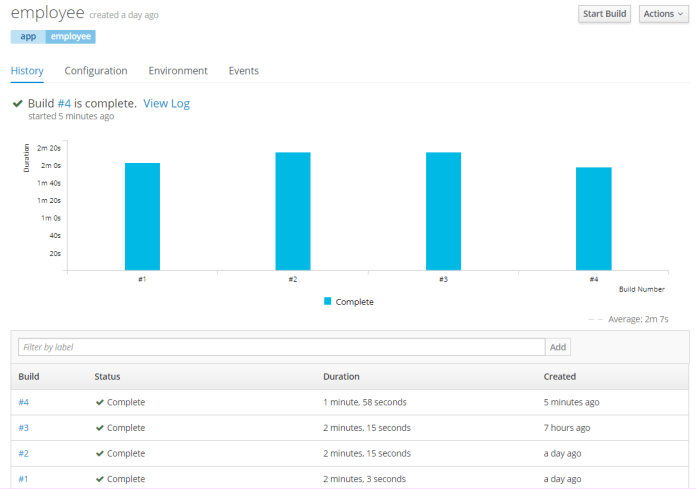Viewport: 696px width, 489px height.
Task: Click the blue Complete legend swatch
Action: (327, 301)
